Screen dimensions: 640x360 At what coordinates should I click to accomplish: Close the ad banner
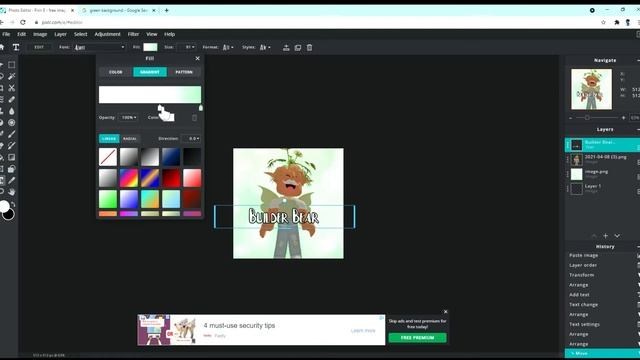coord(445,311)
